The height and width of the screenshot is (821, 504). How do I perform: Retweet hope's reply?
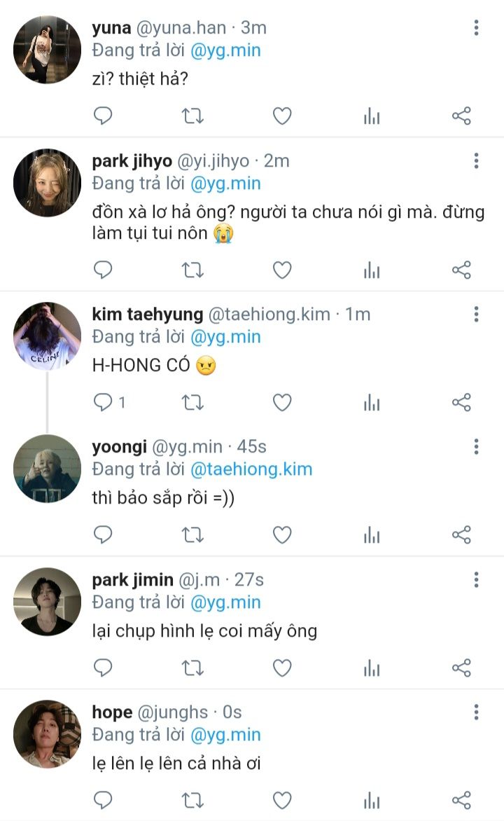click(x=192, y=800)
